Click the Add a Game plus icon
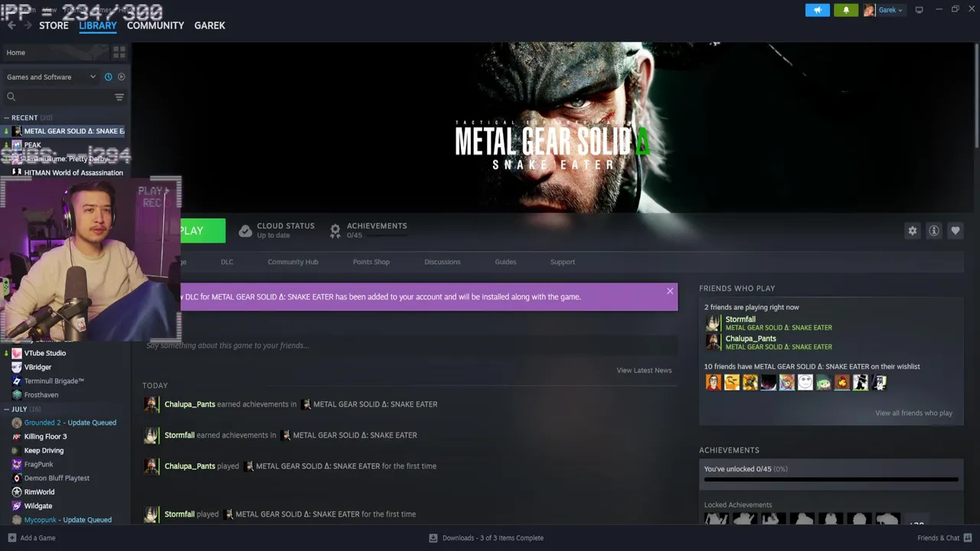980x551 pixels. 11,538
